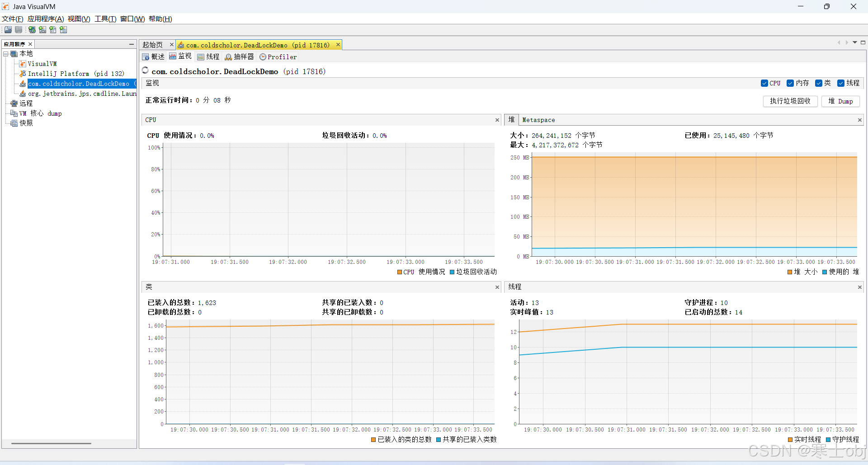The height and width of the screenshot is (465, 868).
Task: Open the 窗口(W) menu
Action: click(x=132, y=19)
